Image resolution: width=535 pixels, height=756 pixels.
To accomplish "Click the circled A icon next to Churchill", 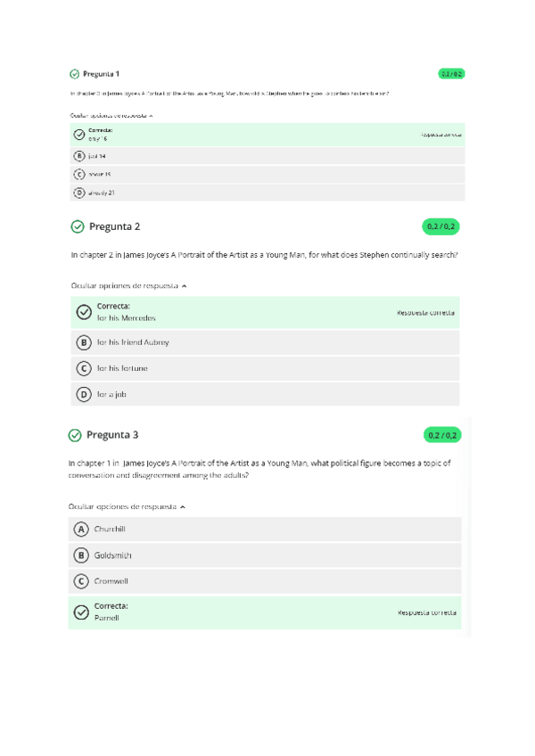I will point(82,529).
